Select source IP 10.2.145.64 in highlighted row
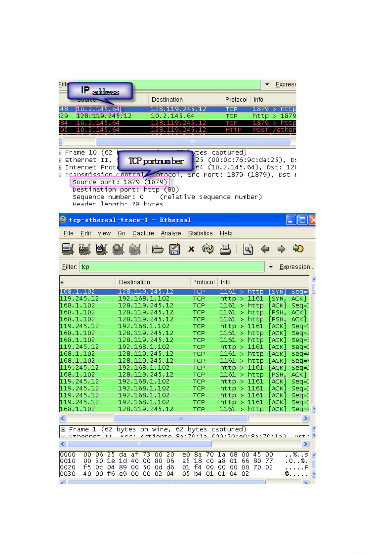This screenshot has height=554, width=392. click(98, 109)
